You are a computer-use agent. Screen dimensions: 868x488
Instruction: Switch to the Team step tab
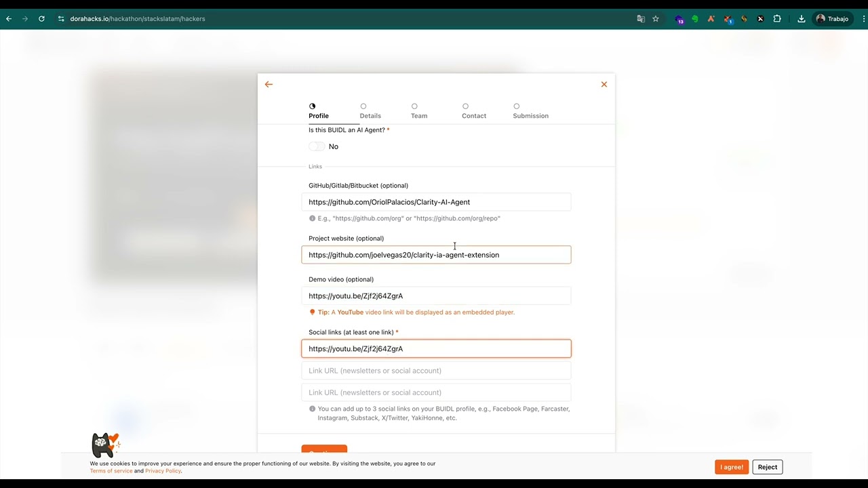click(419, 111)
